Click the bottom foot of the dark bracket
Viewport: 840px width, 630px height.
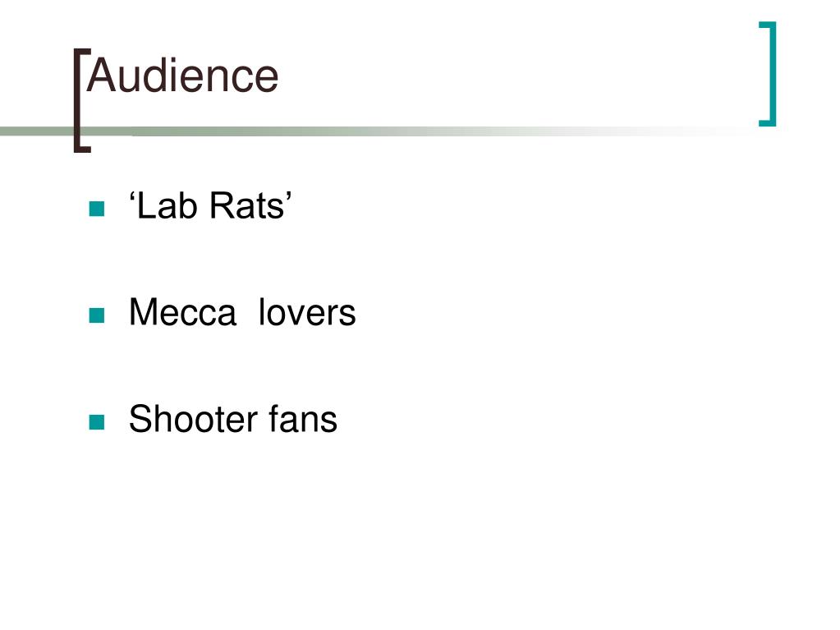click(82, 149)
